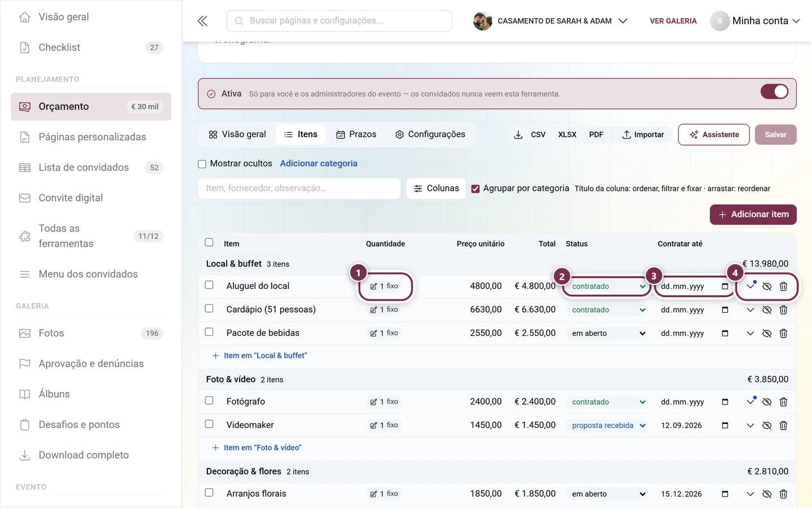Open Convite digital in sidebar
This screenshot has height=508, width=812.
(91, 198)
